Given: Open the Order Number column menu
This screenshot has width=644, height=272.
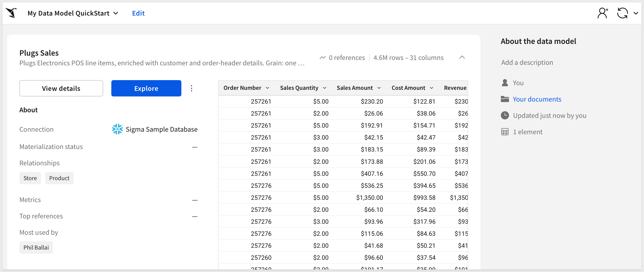Looking at the screenshot, I should tap(267, 88).
